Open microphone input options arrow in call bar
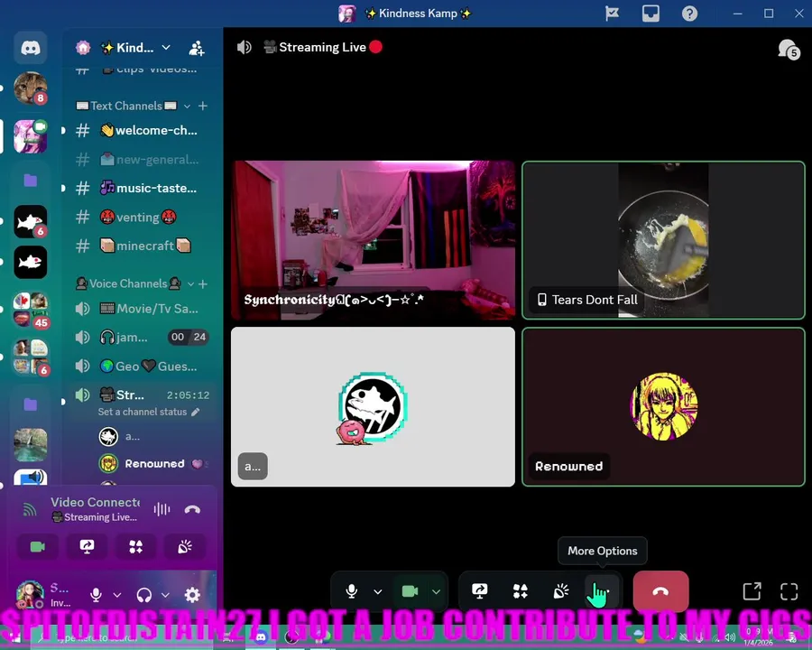The width and height of the screenshot is (812, 650). [378, 591]
